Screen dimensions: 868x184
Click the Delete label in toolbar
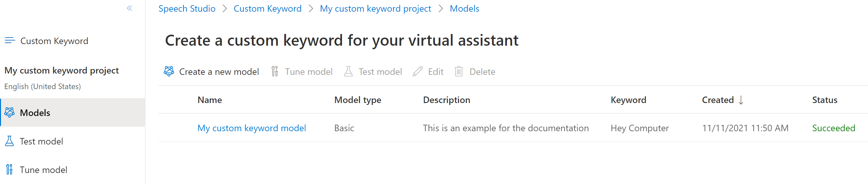[x=482, y=72]
